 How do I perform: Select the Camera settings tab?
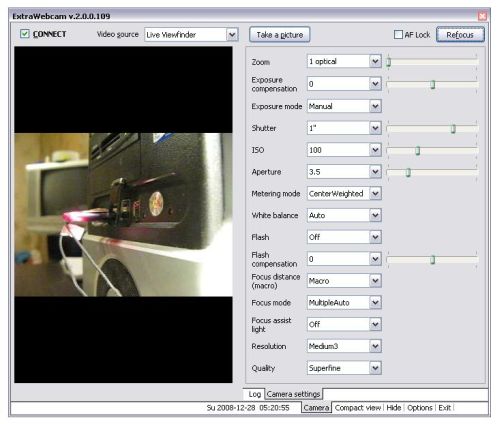(293, 394)
